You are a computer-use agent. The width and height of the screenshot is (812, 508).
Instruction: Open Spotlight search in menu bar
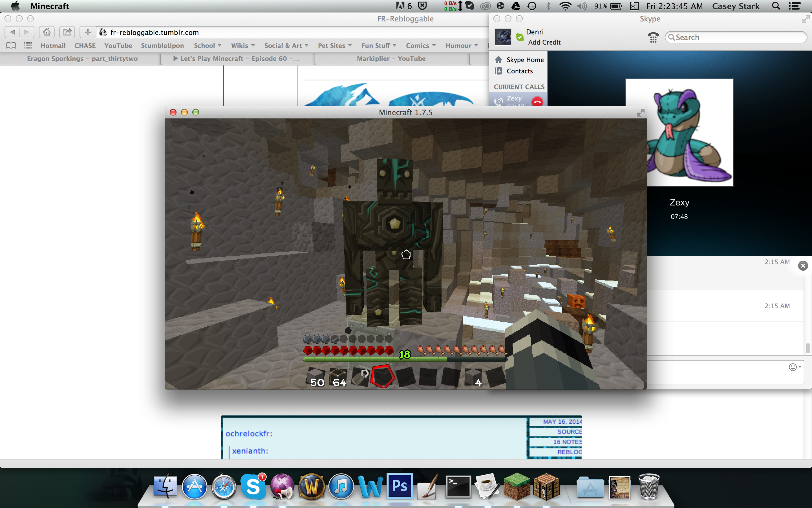[776, 6]
